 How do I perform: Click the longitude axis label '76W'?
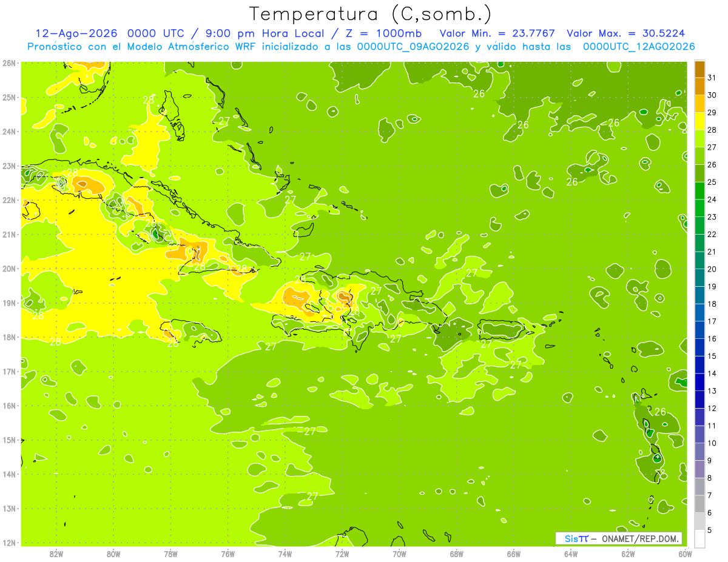tap(227, 554)
